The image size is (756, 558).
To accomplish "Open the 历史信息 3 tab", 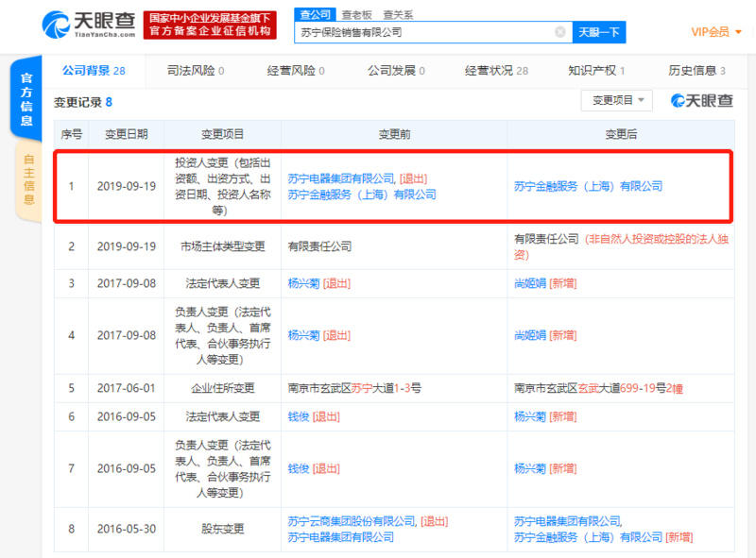I will click(x=696, y=71).
